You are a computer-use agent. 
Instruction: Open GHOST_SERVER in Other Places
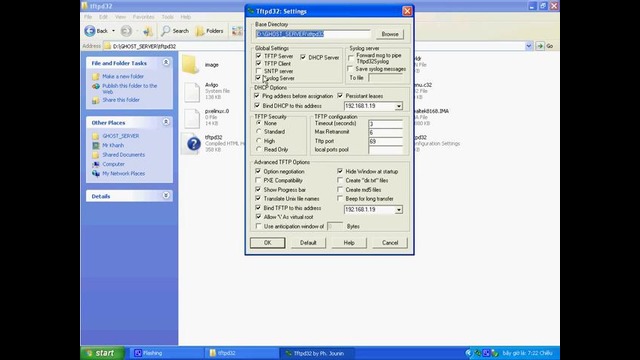pos(120,136)
